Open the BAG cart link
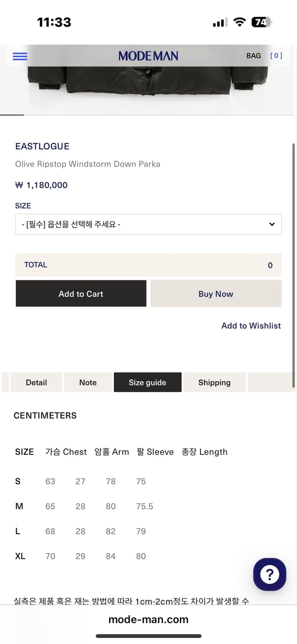 (254, 56)
